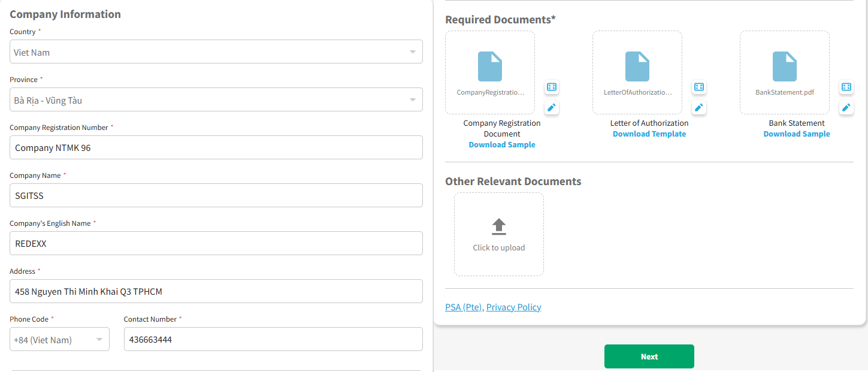
Task: Preview the Bank Statement file
Action: pyautogui.click(x=846, y=87)
